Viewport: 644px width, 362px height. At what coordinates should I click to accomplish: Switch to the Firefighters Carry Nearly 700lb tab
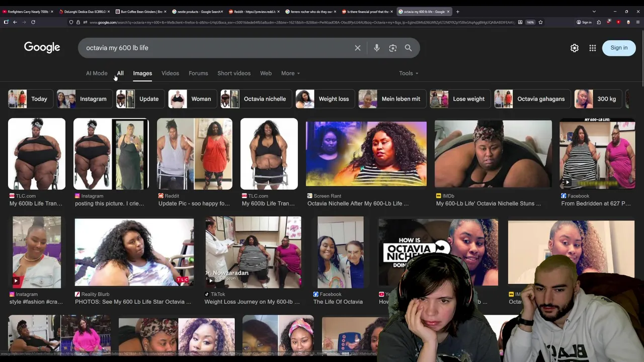point(28,12)
